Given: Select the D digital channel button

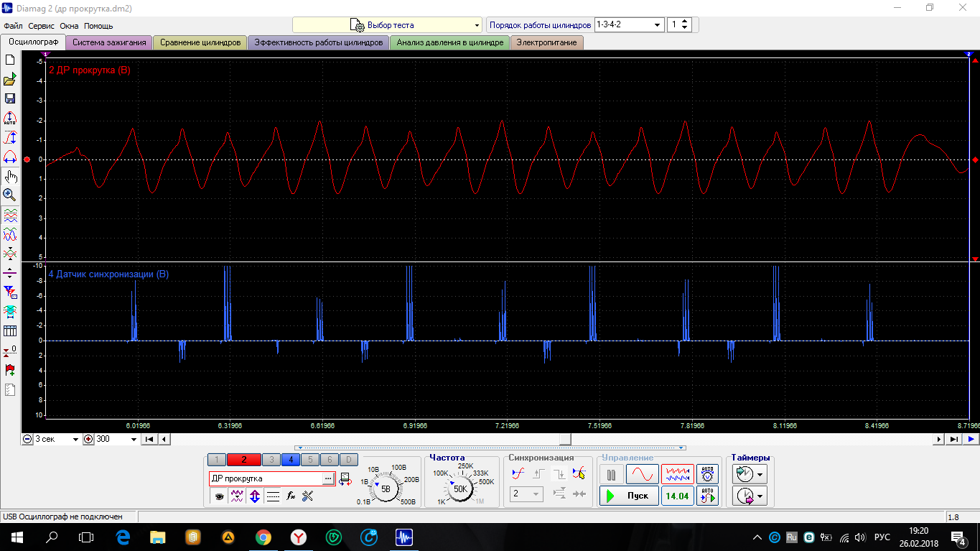Looking at the screenshot, I should coord(347,460).
